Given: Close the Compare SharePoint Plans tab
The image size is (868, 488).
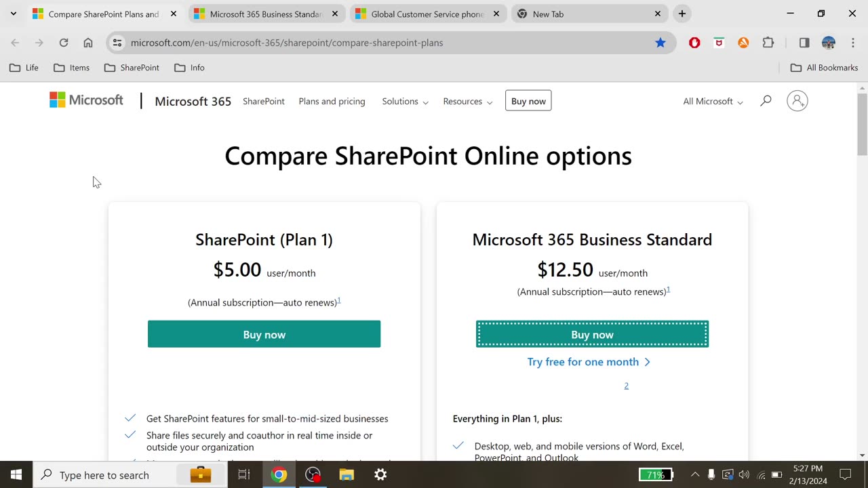Looking at the screenshot, I should pyautogui.click(x=173, y=14).
